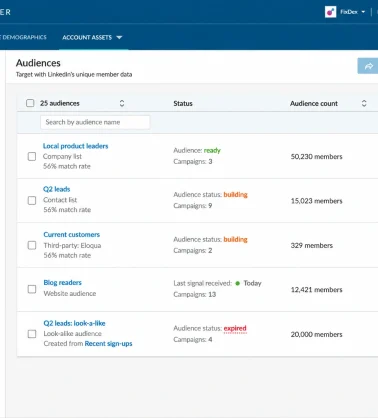The width and height of the screenshot is (378, 418).
Task: Click the share arrow button
Action: [x=368, y=66]
